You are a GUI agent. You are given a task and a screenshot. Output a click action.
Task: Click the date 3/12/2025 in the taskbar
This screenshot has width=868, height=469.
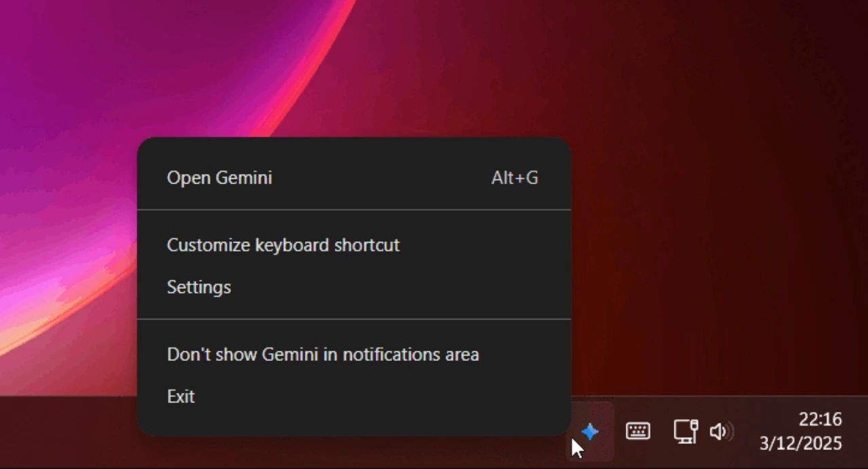[x=800, y=442]
